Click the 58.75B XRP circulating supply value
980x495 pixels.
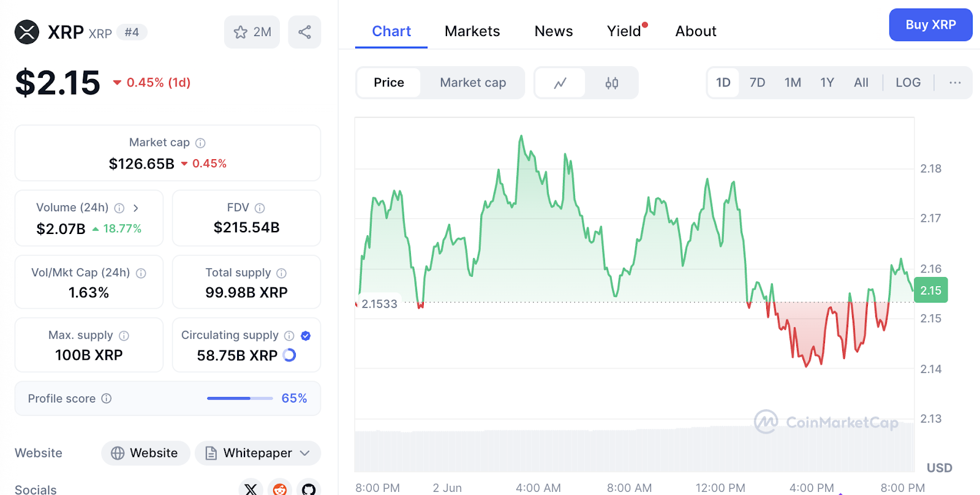[x=237, y=356]
